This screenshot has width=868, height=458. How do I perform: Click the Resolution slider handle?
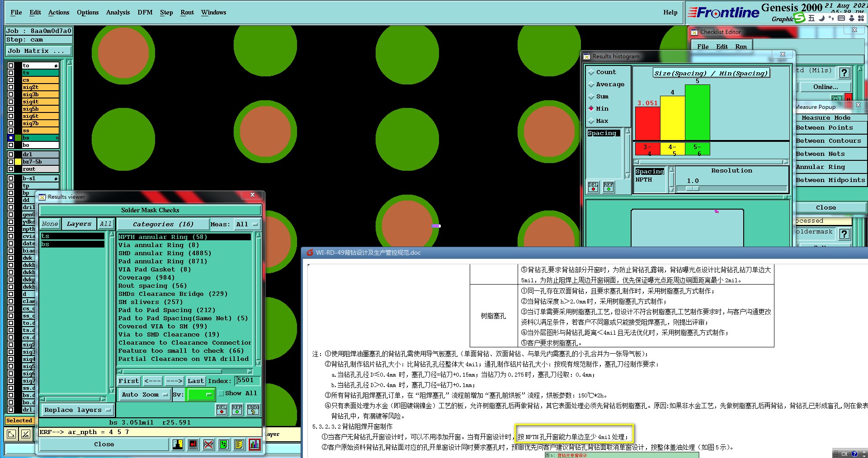(x=693, y=188)
